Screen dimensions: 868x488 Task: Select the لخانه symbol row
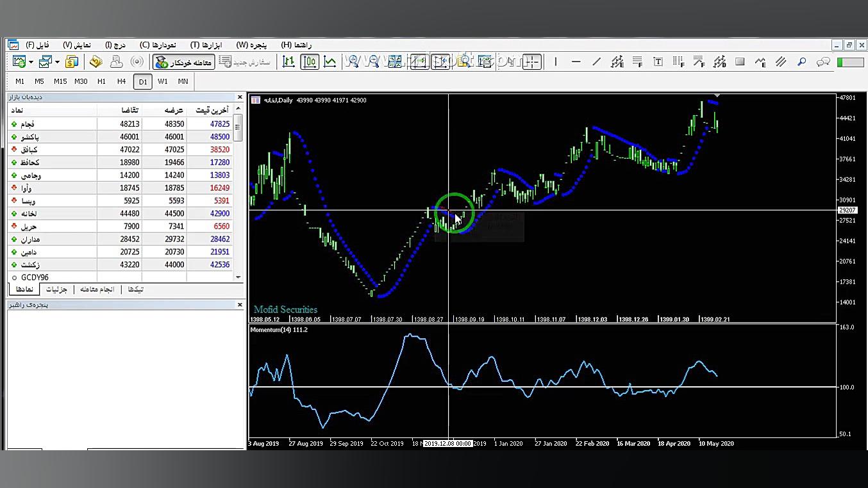(x=29, y=213)
